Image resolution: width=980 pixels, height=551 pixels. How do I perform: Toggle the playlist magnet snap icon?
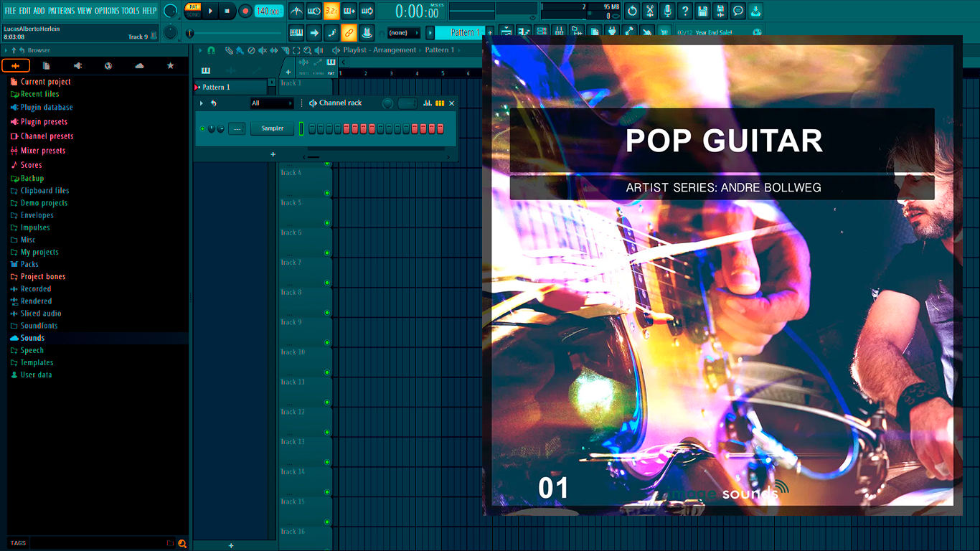tap(211, 50)
